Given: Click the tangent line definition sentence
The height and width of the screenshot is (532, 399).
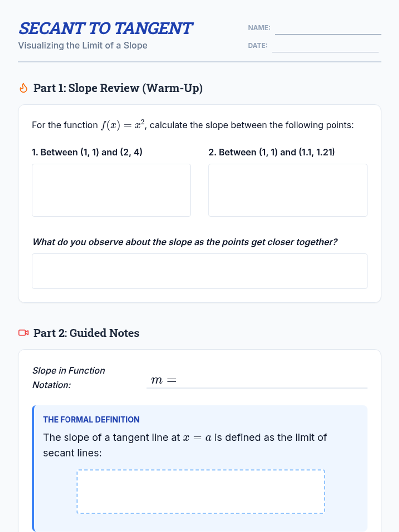Looking at the screenshot, I should point(185,445).
